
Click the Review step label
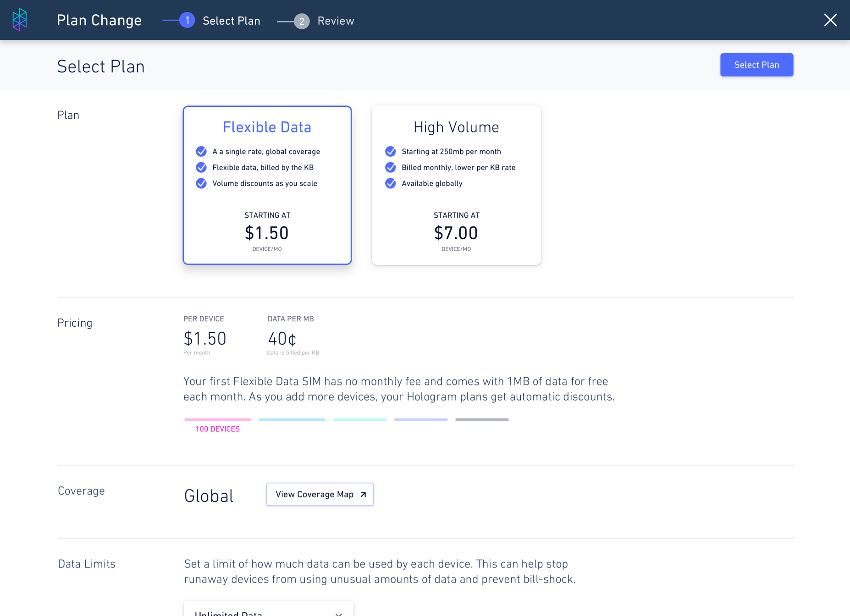point(336,21)
